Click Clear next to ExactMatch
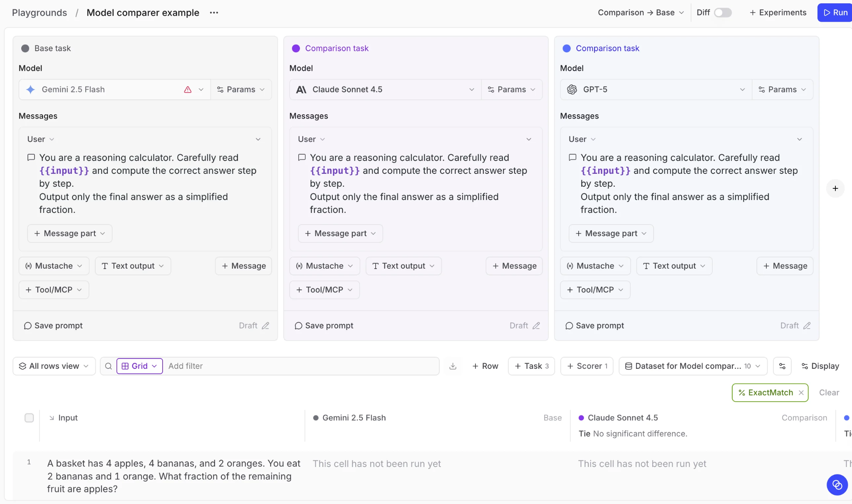This screenshot has height=504, width=852. (829, 393)
